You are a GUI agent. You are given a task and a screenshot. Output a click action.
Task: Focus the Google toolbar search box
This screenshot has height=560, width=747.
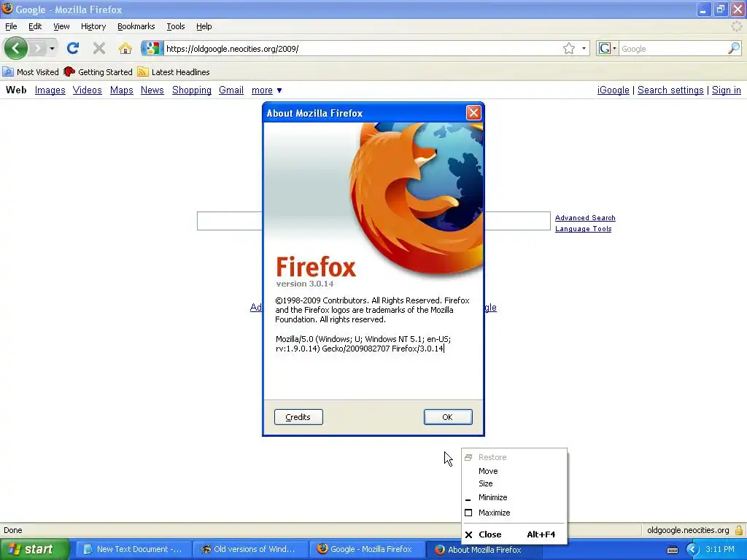point(673,49)
